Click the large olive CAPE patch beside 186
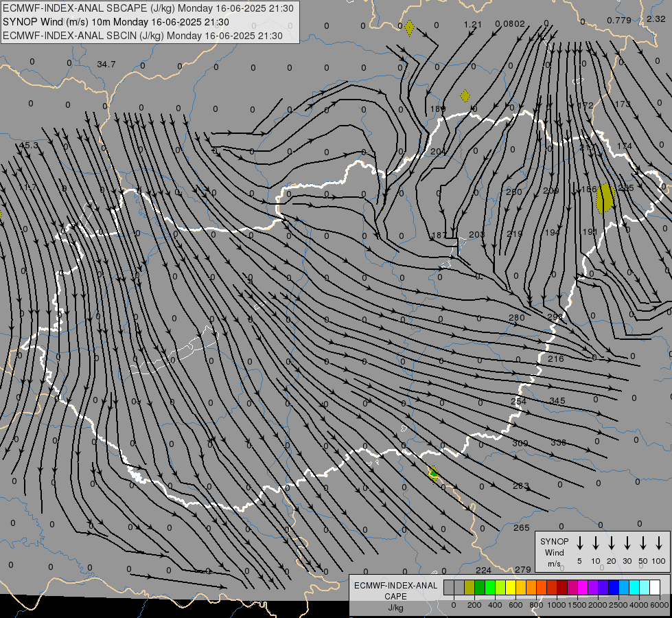This screenshot has width=672, height=618. coord(605,198)
